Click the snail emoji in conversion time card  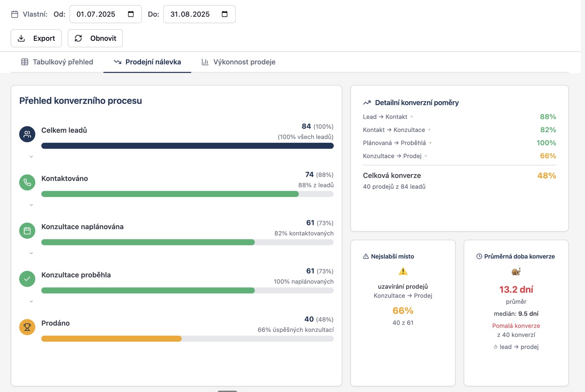tap(516, 272)
